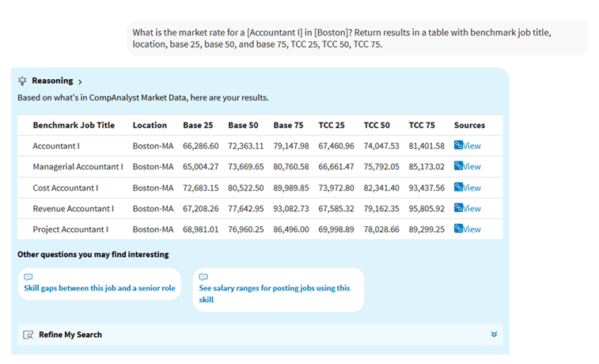Click the Refine My Search label
Viewport: 599px width, 364px height.
point(70,335)
